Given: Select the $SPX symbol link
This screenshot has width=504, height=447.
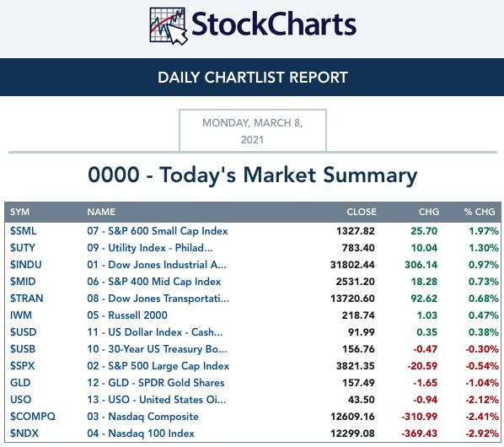Looking at the screenshot, I should point(22,366).
